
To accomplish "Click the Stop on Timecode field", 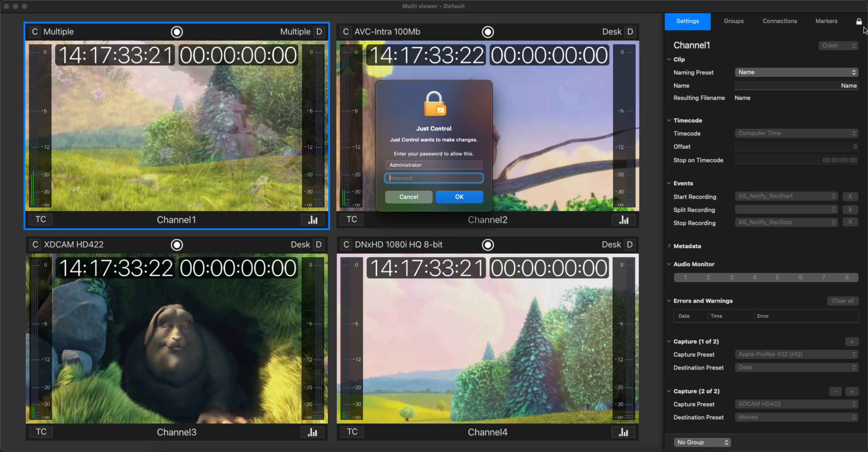I will 797,160.
